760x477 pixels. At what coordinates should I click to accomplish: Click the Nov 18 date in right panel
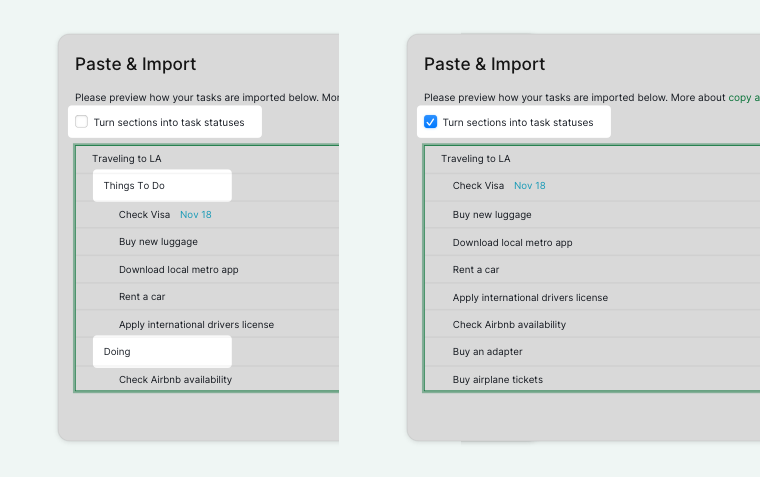tap(530, 186)
